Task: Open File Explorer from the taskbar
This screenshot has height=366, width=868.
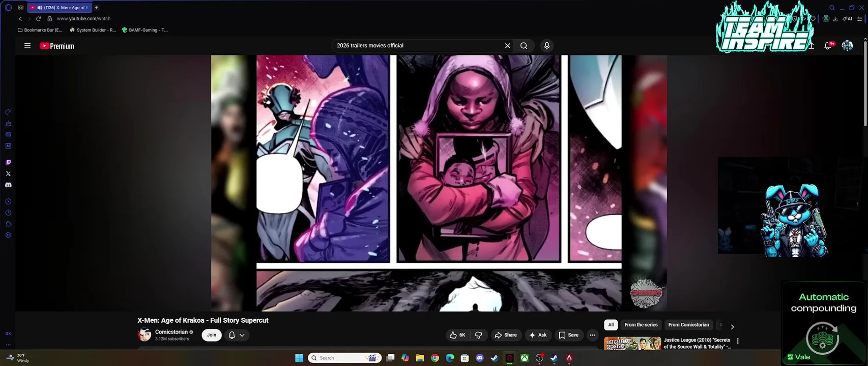Action: point(420,358)
